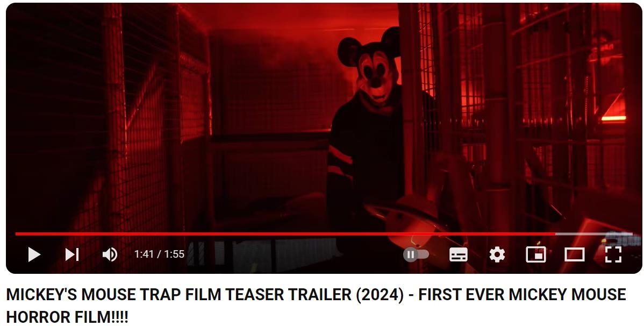Screen dimensions: 644x326
Task: Click the red played portion of the progress bar
Action: [285, 234]
